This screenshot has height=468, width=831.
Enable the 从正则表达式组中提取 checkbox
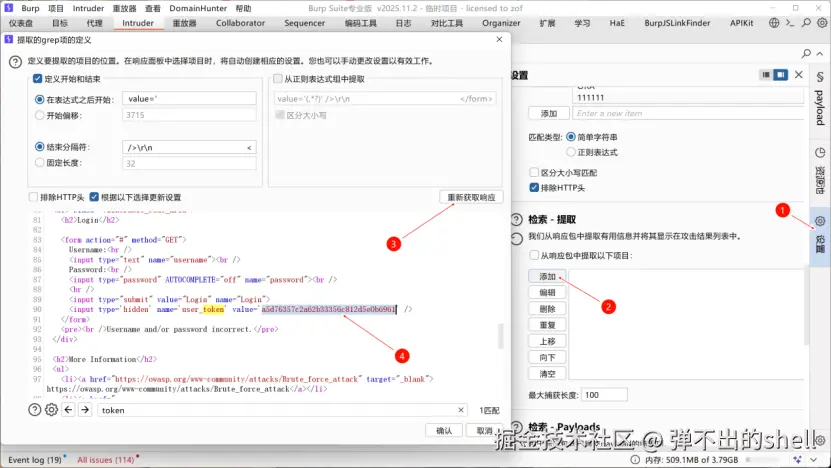[278, 78]
